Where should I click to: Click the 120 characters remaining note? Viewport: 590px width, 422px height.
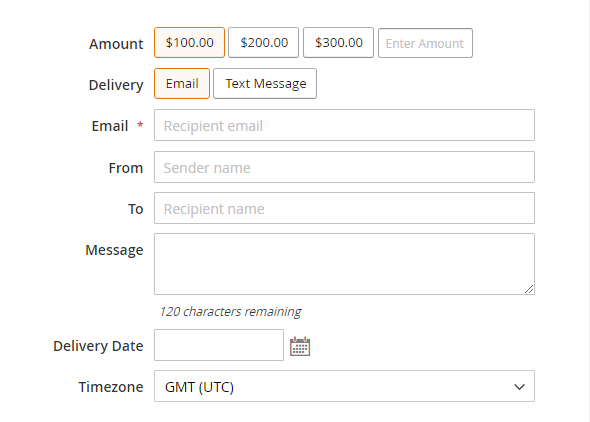click(x=230, y=311)
